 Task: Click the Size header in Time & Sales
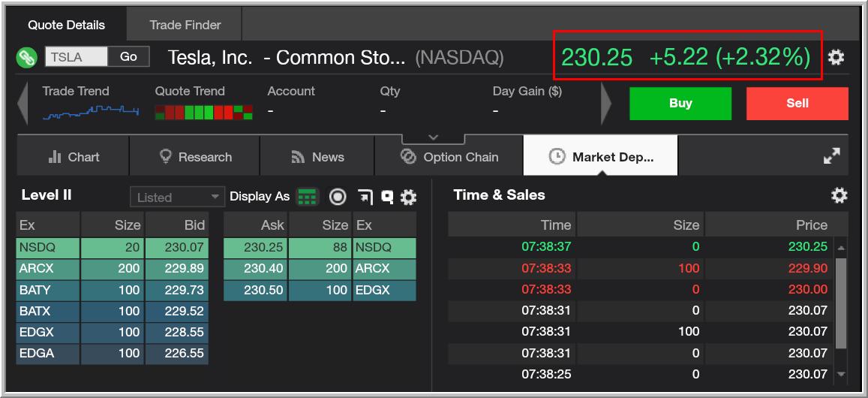[x=641, y=225]
